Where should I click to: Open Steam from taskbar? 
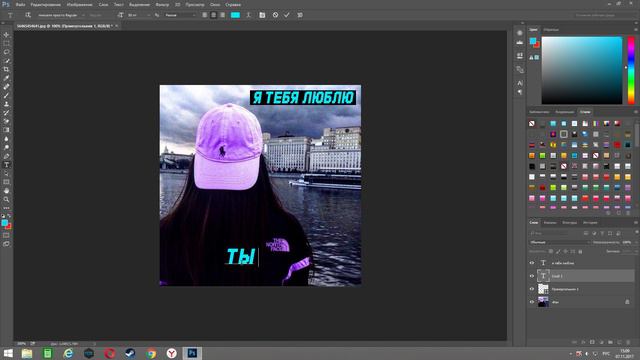(x=130, y=353)
